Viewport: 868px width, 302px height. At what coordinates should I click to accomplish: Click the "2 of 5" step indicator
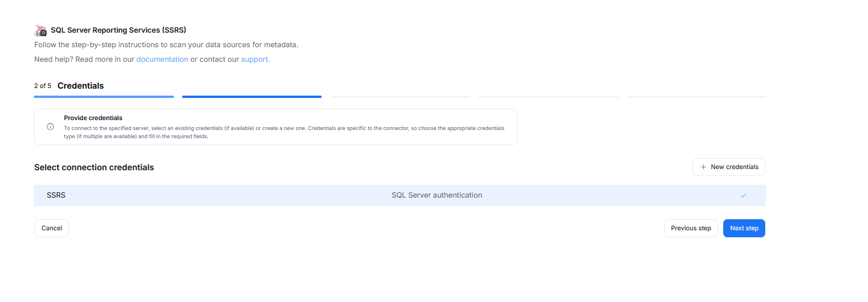point(43,86)
